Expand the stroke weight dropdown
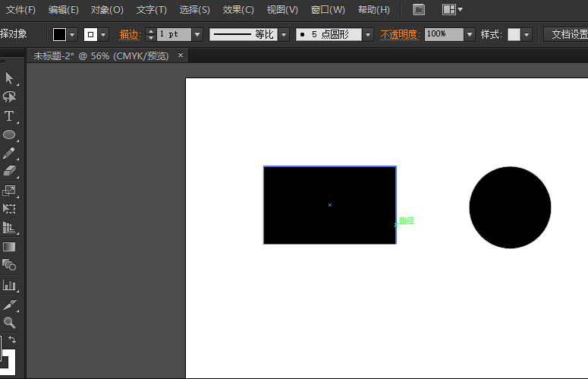Viewport: 588px width, 379px height. (197, 35)
